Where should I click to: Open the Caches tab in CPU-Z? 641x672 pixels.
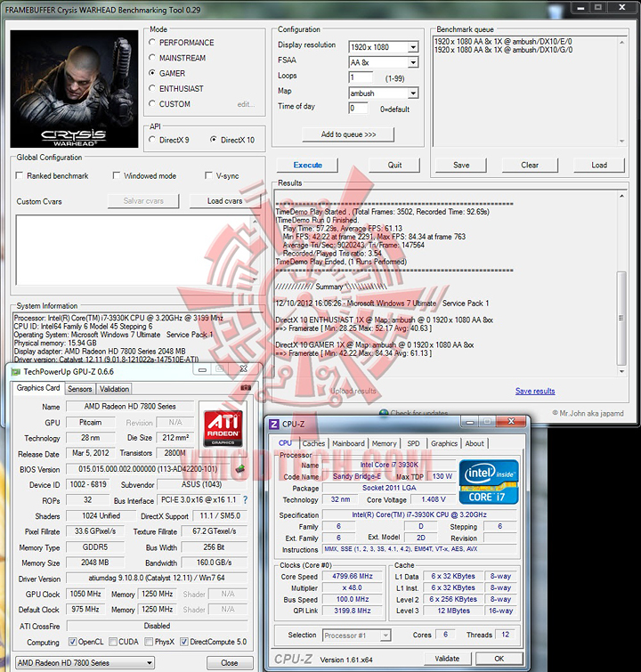[313, 443]
